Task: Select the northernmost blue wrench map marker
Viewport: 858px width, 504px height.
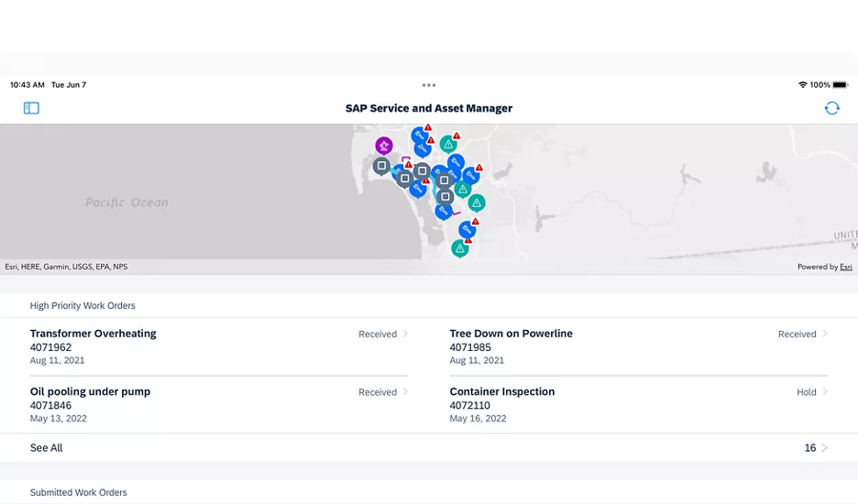Action: coord(419,135)
